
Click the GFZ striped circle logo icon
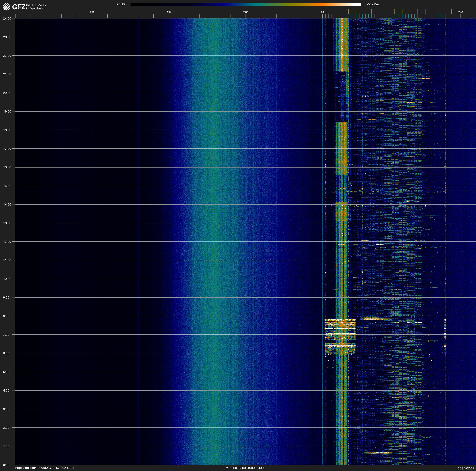point(7,7)
